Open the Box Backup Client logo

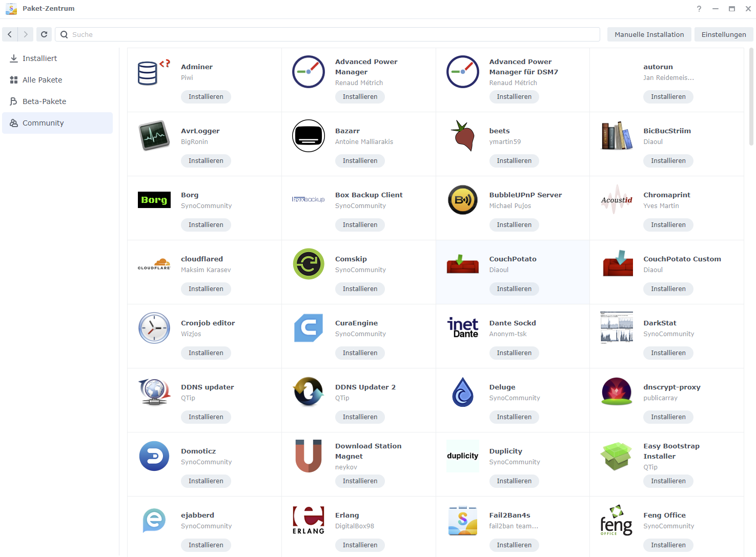(x=309, y=199)
